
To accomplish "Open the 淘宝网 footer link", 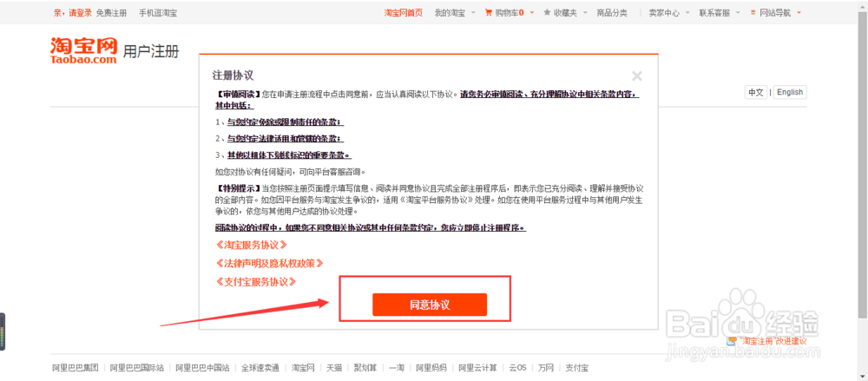I will click(x=303, y=368).
